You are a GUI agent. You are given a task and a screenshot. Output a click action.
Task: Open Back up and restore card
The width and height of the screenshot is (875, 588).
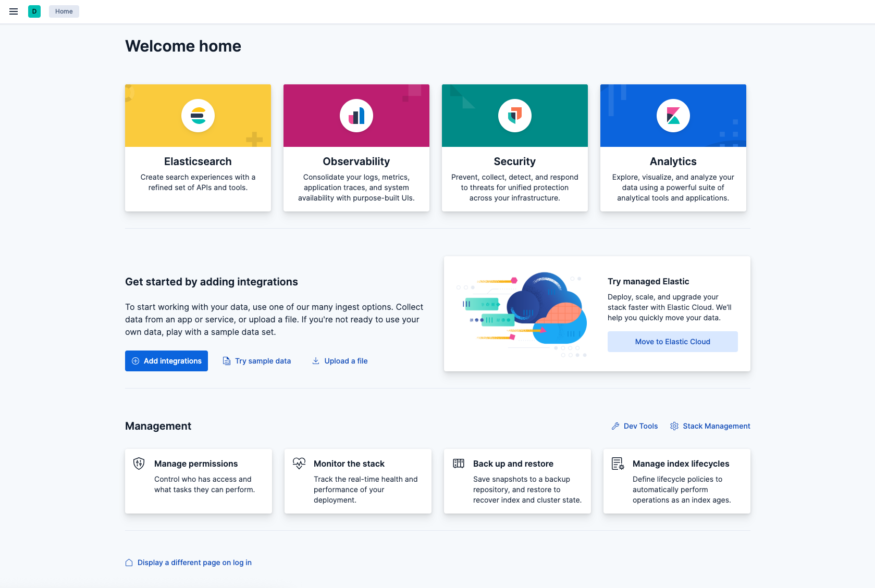pos(517,481)
